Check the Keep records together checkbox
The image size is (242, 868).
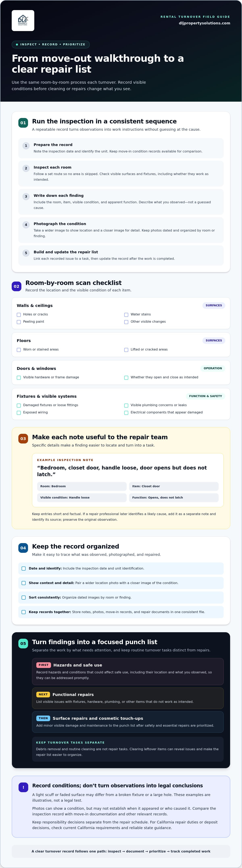24,612
